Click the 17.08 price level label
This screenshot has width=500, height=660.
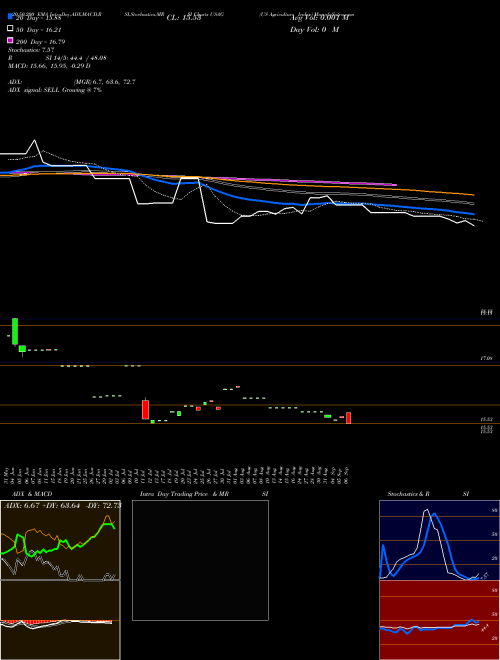pos(486,358)
